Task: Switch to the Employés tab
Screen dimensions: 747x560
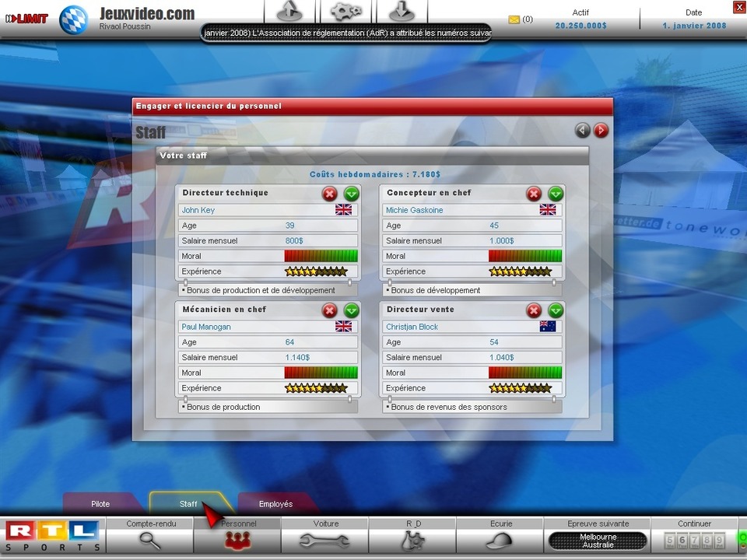Action: click(x=275, y=504)
